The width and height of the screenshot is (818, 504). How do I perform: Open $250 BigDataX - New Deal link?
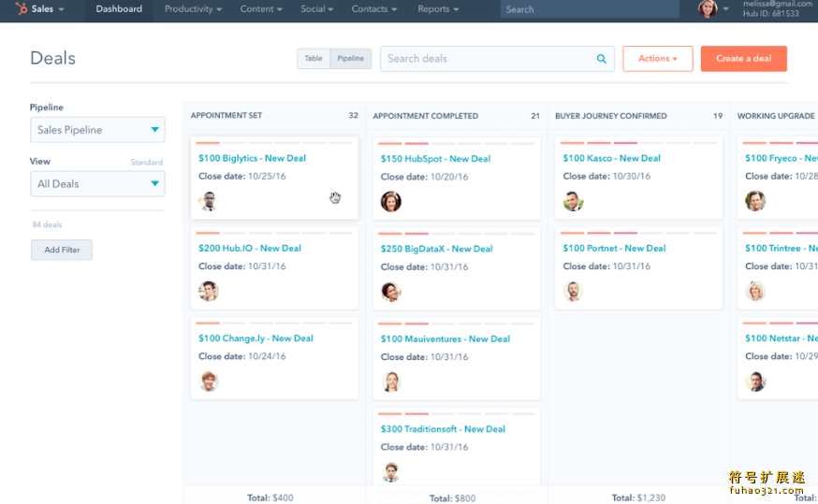pyautogui.click(x=437, y=249)
